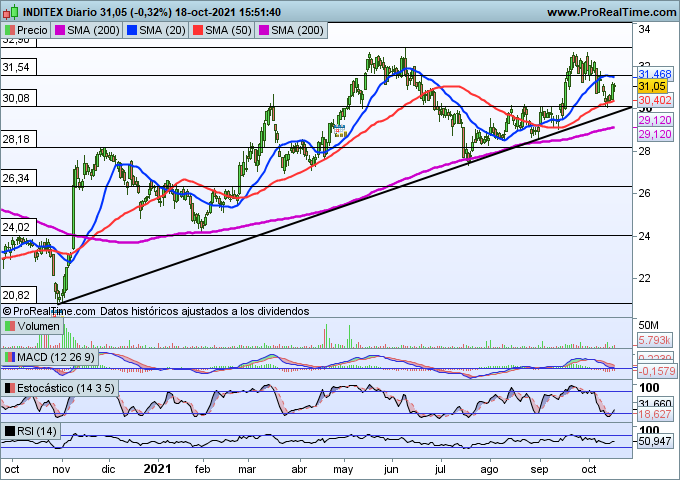This screenshot has width=680, height=480.
Task: Select the Estocástico (14 3 5) label
Action: coord(66,388)
